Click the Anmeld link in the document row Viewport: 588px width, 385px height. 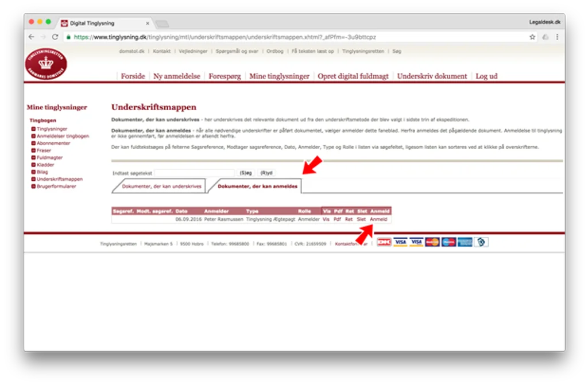pos(378,219)
